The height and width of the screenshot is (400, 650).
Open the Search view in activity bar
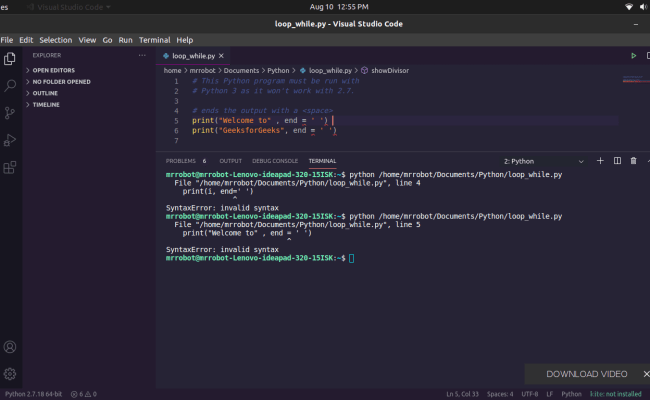pos(10,86)
